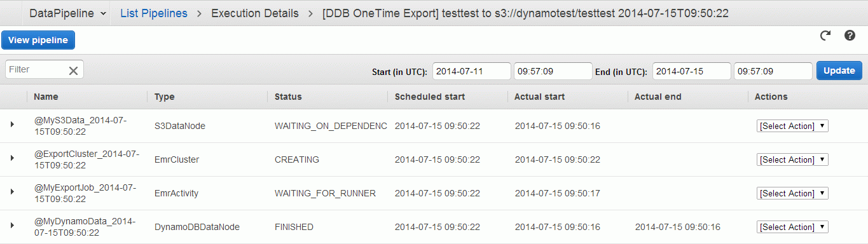Click the Filter text field
Screen dimensions: 868x244
(36, 69)
